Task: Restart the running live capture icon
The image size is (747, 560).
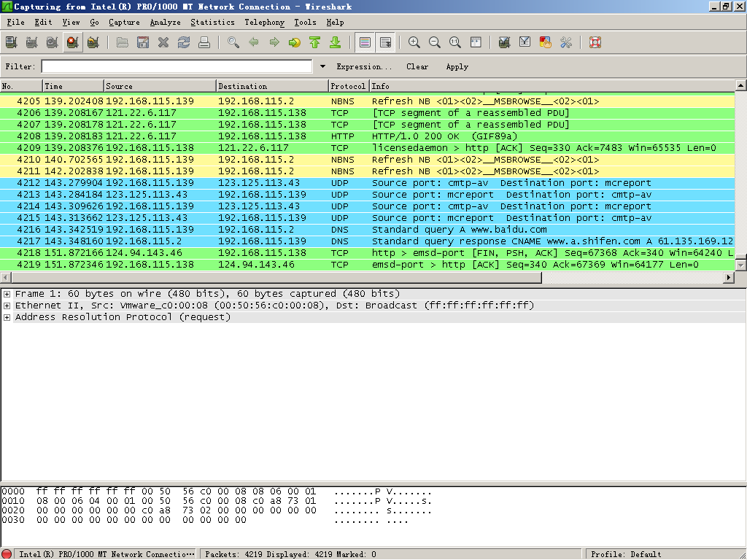Action: pyautogui.click(x=93, y=42)
